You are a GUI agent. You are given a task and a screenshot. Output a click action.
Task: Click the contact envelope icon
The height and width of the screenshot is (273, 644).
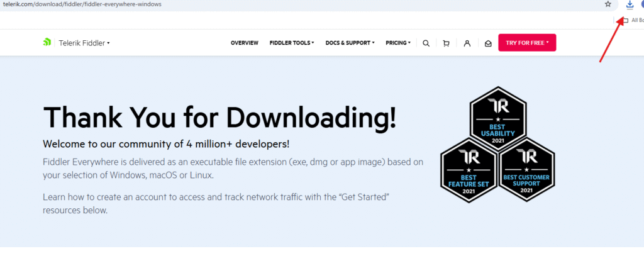(x=487, y=43)
